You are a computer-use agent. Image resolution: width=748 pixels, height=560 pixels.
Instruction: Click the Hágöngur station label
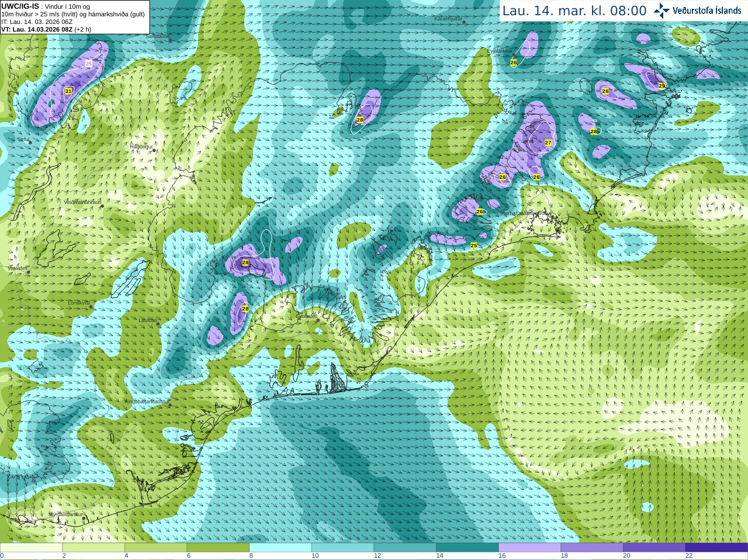(141, 147)
